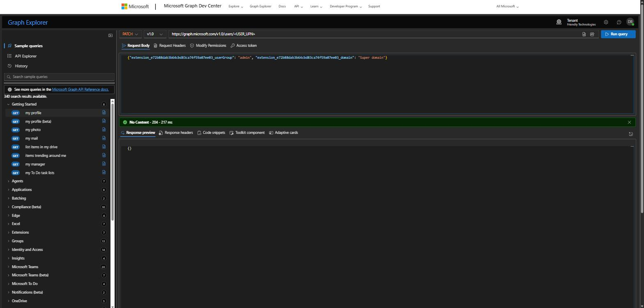Select the History sidebar item
Image resolution: width=644 pixels, height=308 pixels.
pyautogui.click(x=21, y=66)
